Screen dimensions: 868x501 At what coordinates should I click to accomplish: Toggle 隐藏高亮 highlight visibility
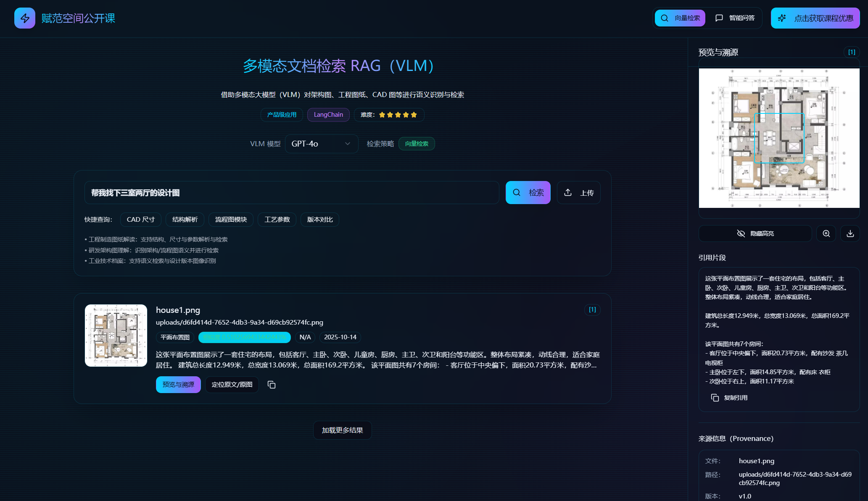pos(755,233)
